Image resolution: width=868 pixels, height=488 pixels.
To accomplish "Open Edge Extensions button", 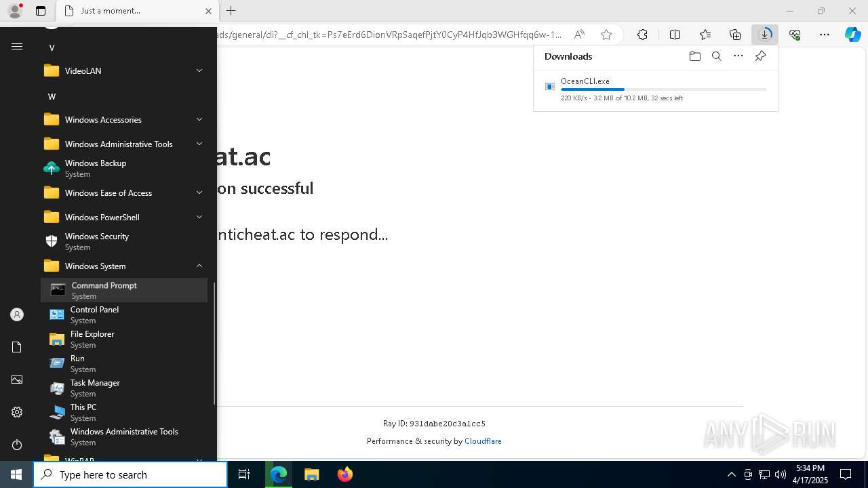I will [x=642, y=35].
